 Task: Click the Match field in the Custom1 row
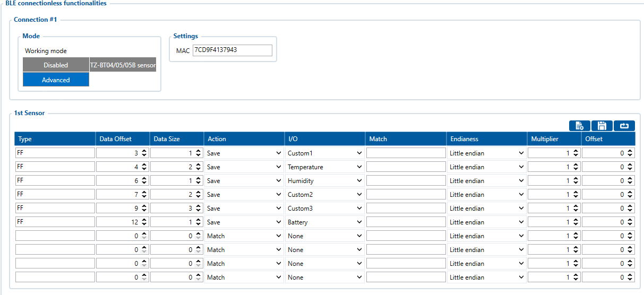(406, 153)
